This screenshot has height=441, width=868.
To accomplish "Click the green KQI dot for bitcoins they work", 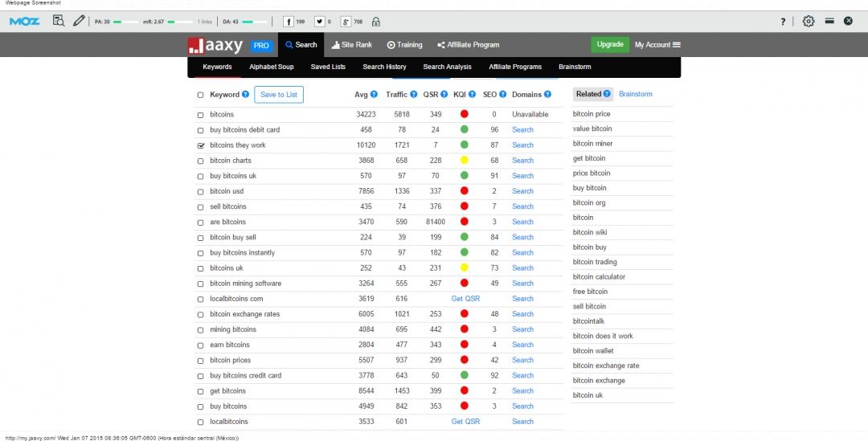I will click(x=465, y=145).
